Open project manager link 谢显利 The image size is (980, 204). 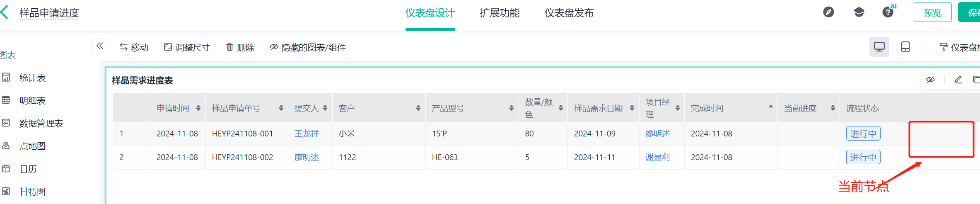click(x=658, y=157)
